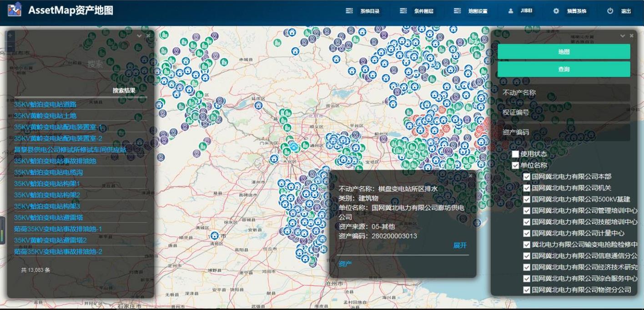
Task: Enable the 使用状态 checkbox
Action: point(515,154)
